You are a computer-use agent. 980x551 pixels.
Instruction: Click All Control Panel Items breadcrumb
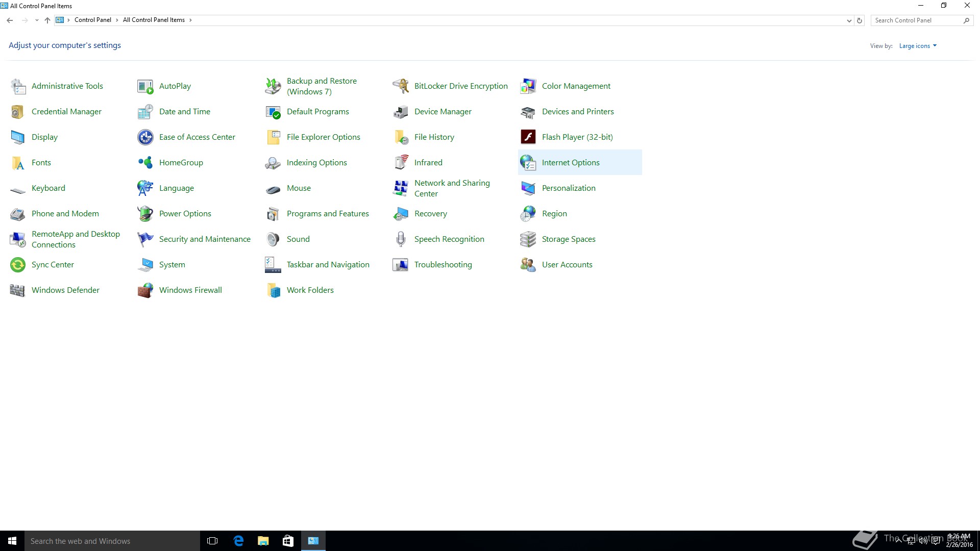pyautogui.click(x=154, y=20)
